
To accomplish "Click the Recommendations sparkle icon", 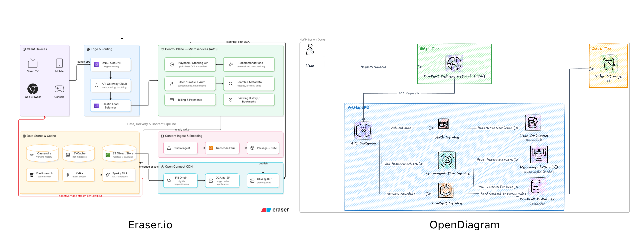I will 231,65.
